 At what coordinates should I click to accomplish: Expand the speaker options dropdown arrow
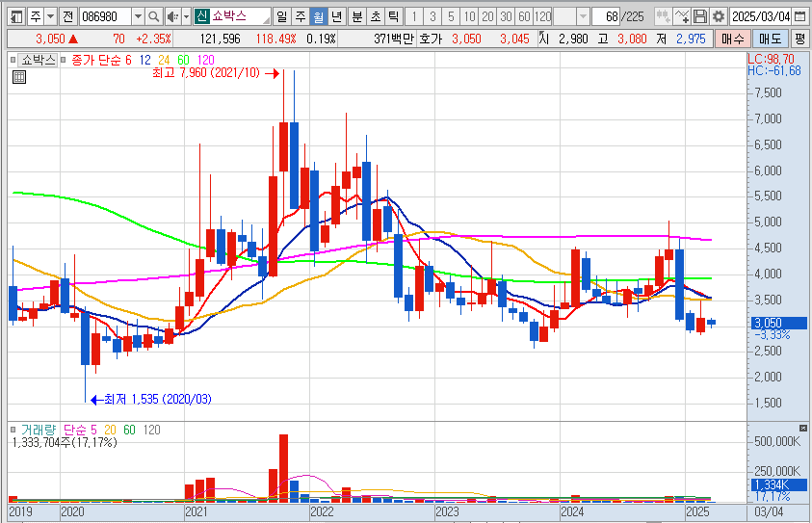(x=187, y=17)
